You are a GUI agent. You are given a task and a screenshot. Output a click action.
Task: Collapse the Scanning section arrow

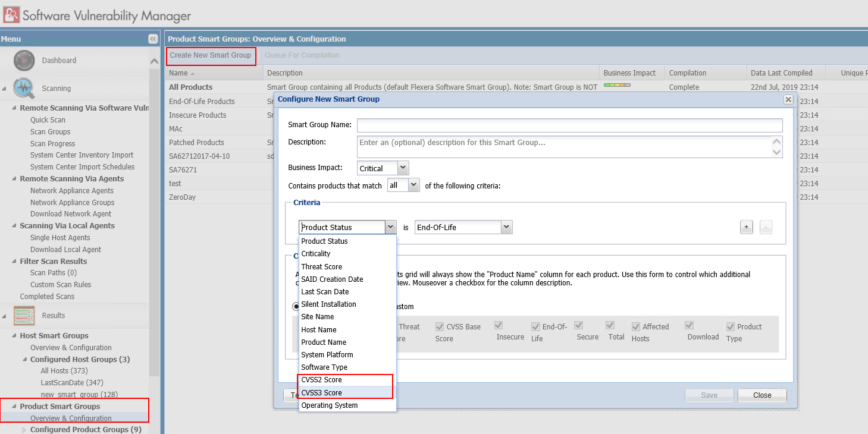(5, 89)
